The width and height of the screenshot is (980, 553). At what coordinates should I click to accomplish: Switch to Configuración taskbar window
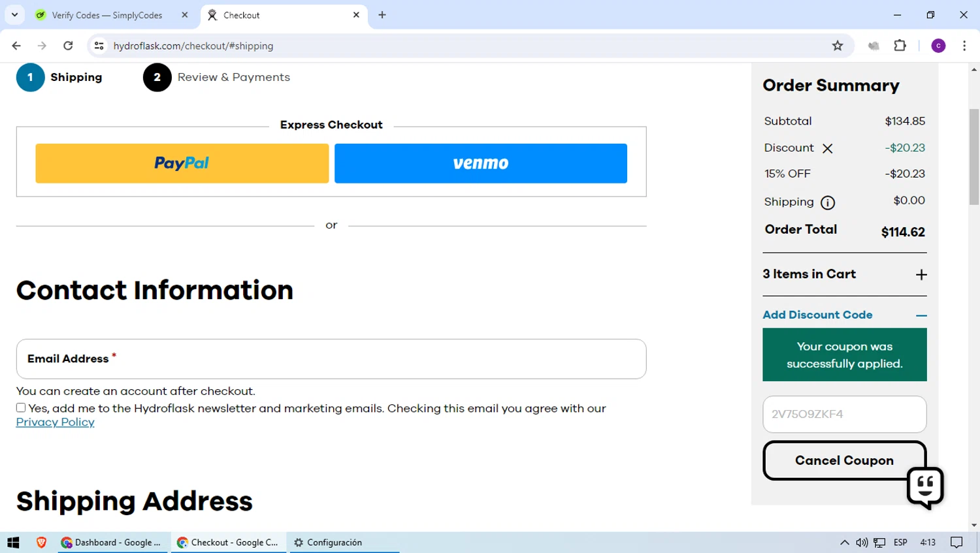tap(344, 543)
